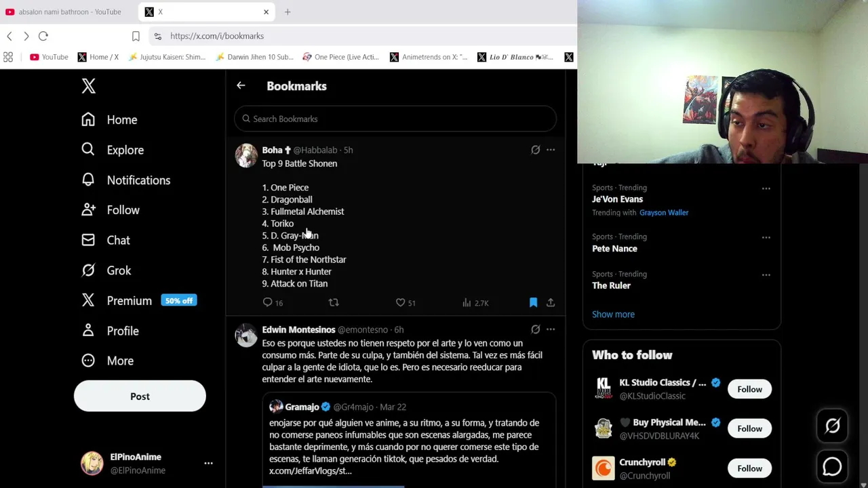Close the X browser tab
The height and width of the screenshot is (488, 868).
tap(266, 12)
